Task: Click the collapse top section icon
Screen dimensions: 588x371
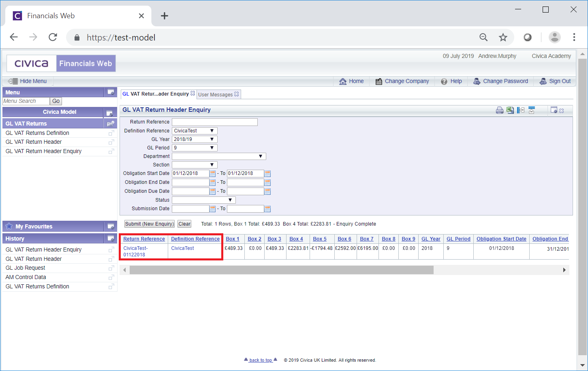Action: click(532, 110)
